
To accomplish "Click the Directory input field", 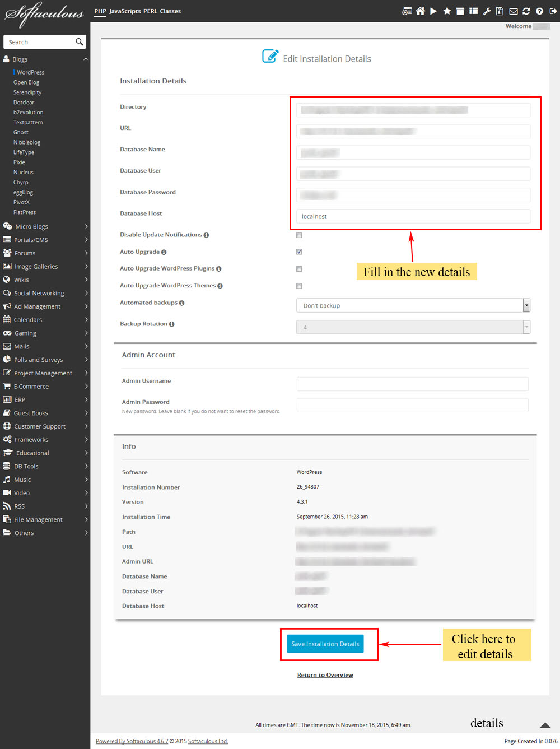I will click(x=413, y=110).
